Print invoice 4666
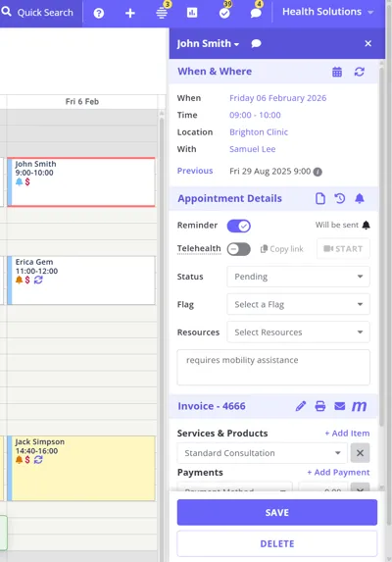 (x=320, y=406)
